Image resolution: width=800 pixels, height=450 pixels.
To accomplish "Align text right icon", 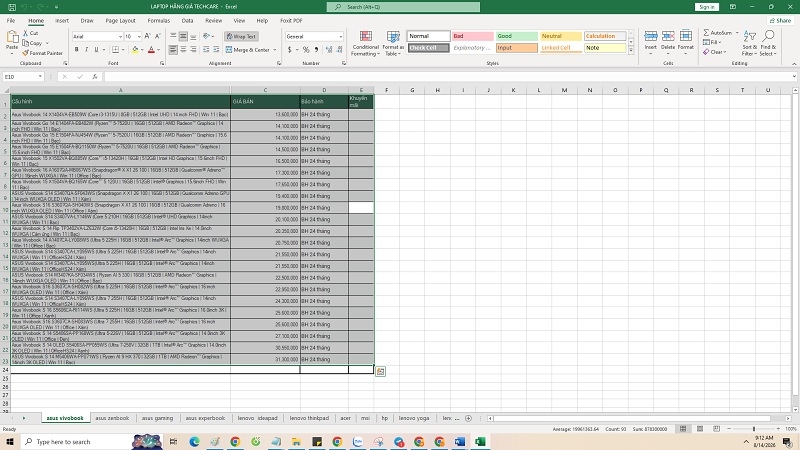I will point(193,49).
